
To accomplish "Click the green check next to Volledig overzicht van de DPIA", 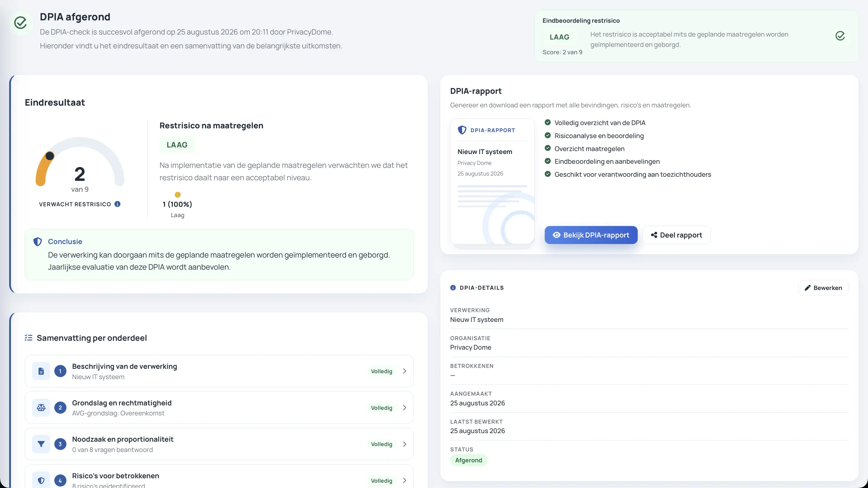I will coord(548,122).
